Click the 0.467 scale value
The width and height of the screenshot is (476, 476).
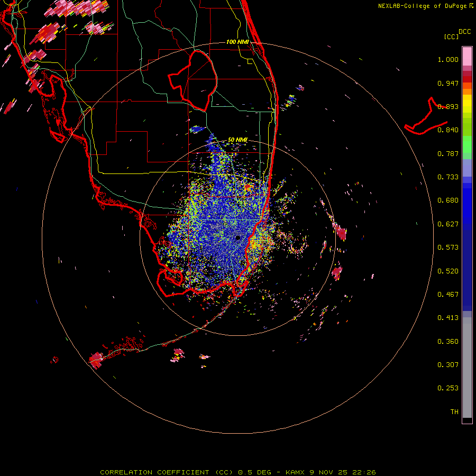coord(448,295)
